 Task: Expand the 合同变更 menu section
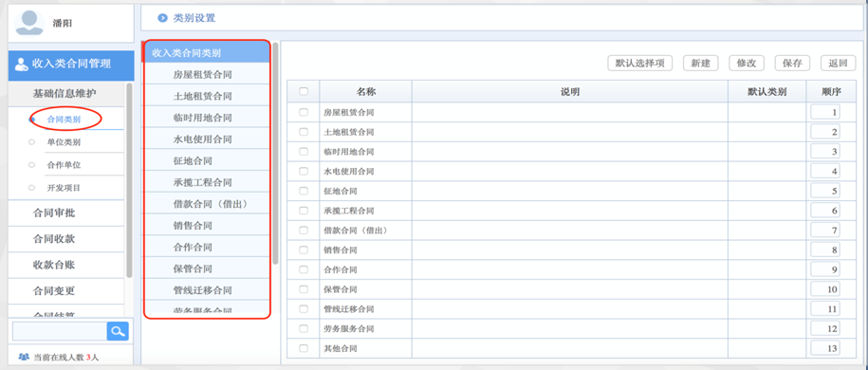pyautogui.click(x=66, y=291)
